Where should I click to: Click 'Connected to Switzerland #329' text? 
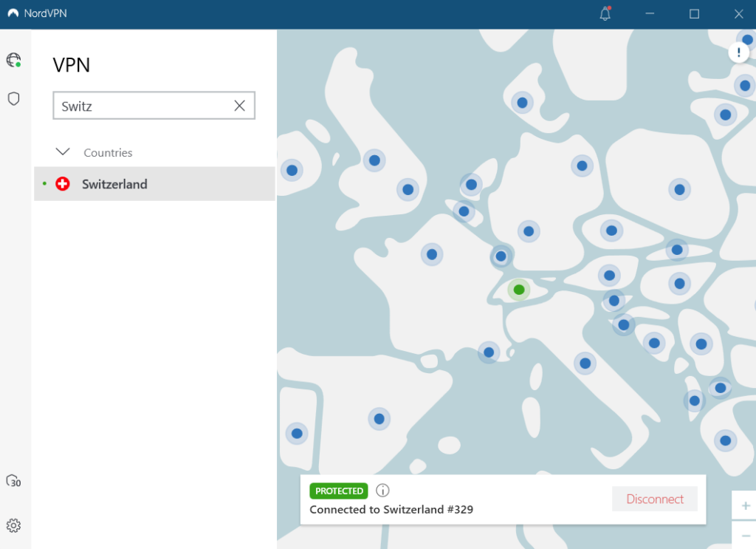pyautogui.click(x=391, y=509)
